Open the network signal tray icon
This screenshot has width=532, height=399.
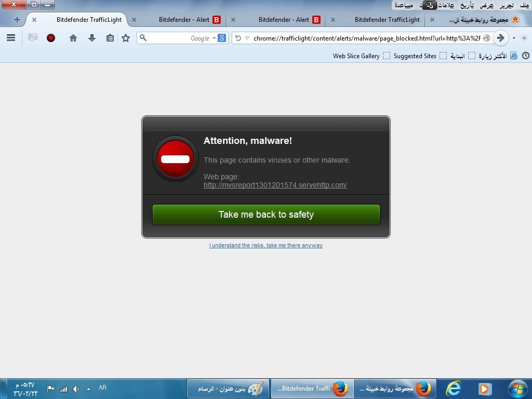(63, 389)
